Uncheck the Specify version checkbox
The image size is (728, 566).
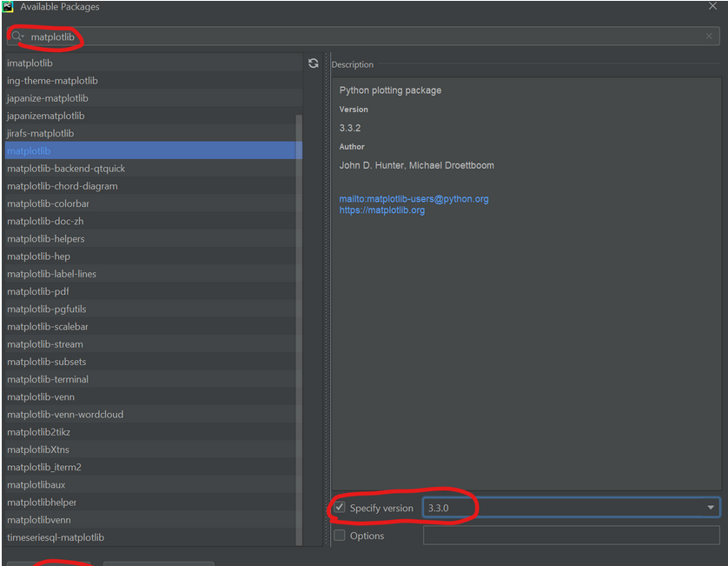[x=340, y=507]
